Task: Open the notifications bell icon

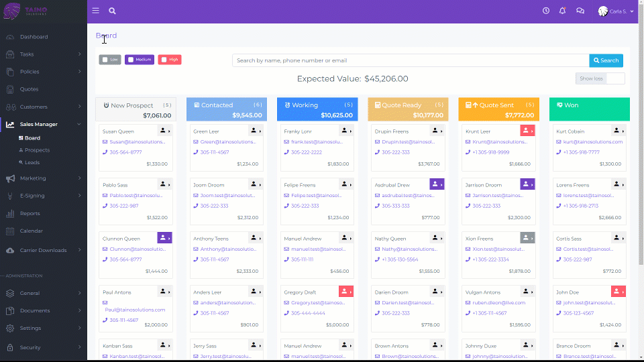Action: click(x=563, y=11)
